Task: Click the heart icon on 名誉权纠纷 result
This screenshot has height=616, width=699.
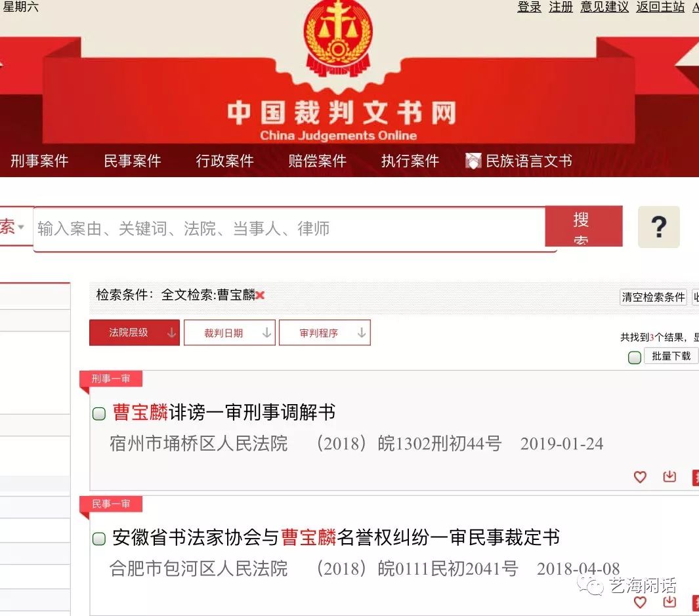Action: [640, 602]
